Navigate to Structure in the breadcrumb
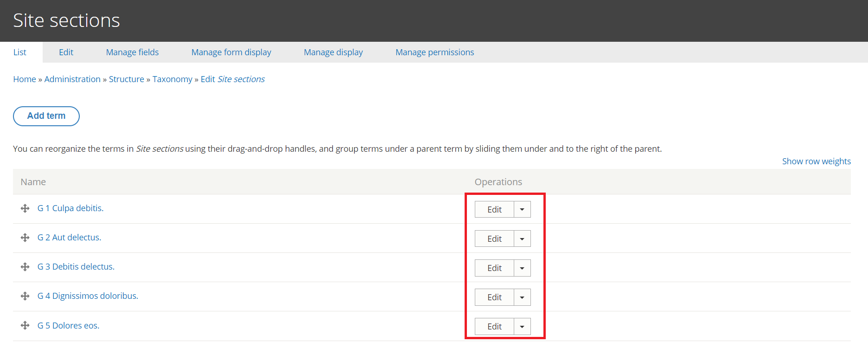This screenshot has width=868, height=342. coord(126,79)
